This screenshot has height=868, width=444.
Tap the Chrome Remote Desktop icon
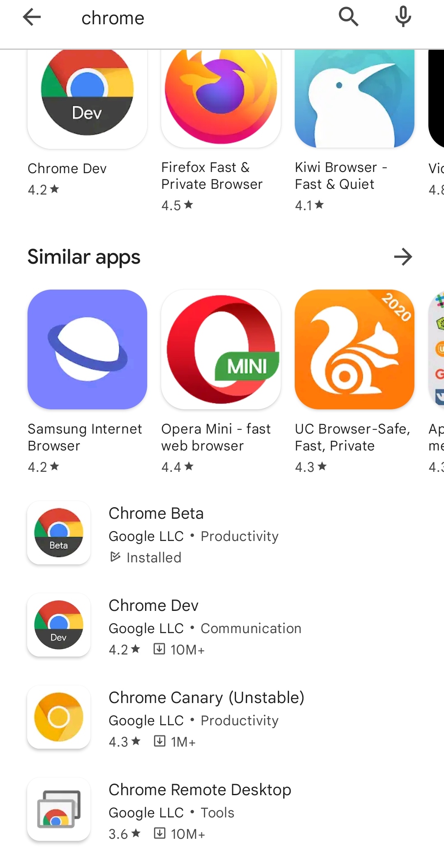59,809
